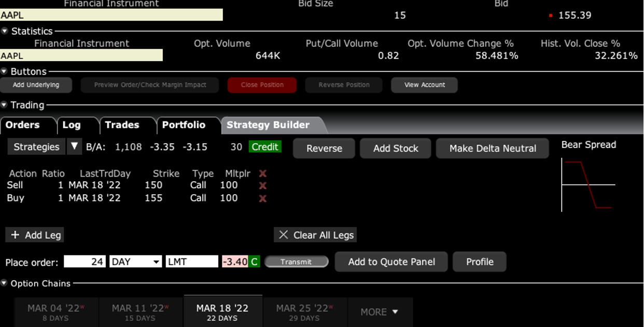Collapse the Trading section
Screen dimensions: 644x327
tap(4, 105)
